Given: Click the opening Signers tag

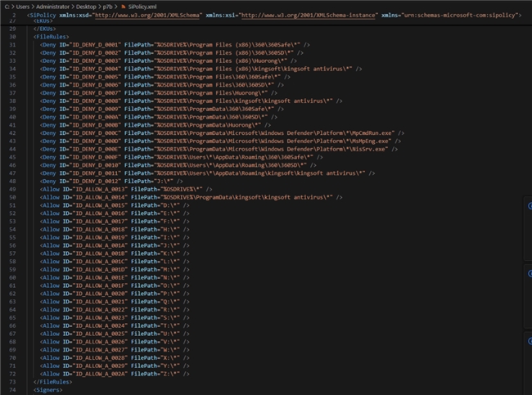Looking at the screenshot, I should tap(47, 390).
